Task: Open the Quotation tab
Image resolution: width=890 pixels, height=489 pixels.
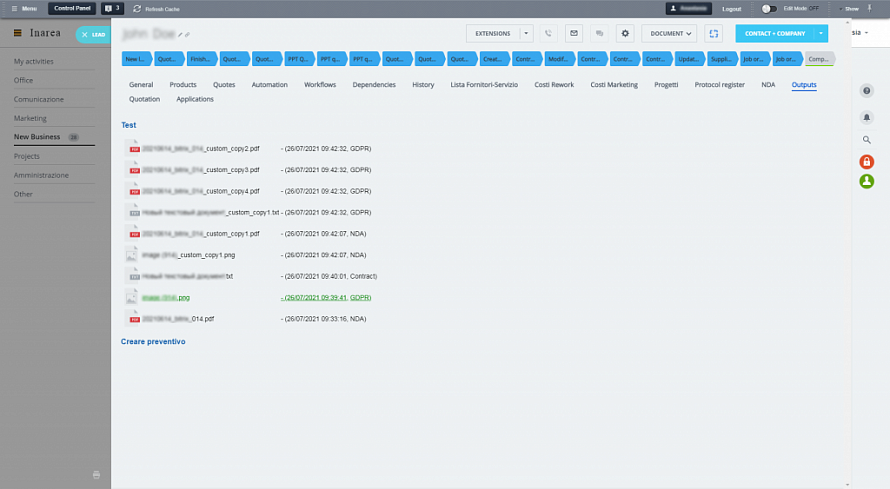Action: coord(144,99)
